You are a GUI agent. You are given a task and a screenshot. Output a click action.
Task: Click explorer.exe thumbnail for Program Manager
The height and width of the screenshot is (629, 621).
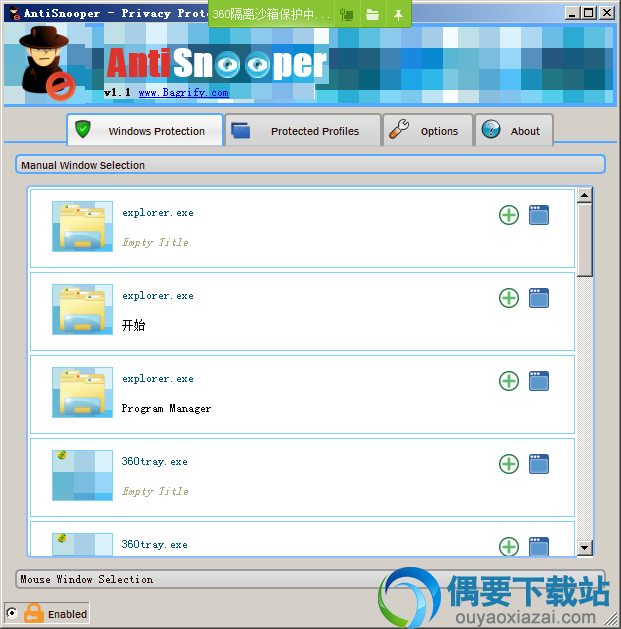pyautogui.click(x=82, y=393)
